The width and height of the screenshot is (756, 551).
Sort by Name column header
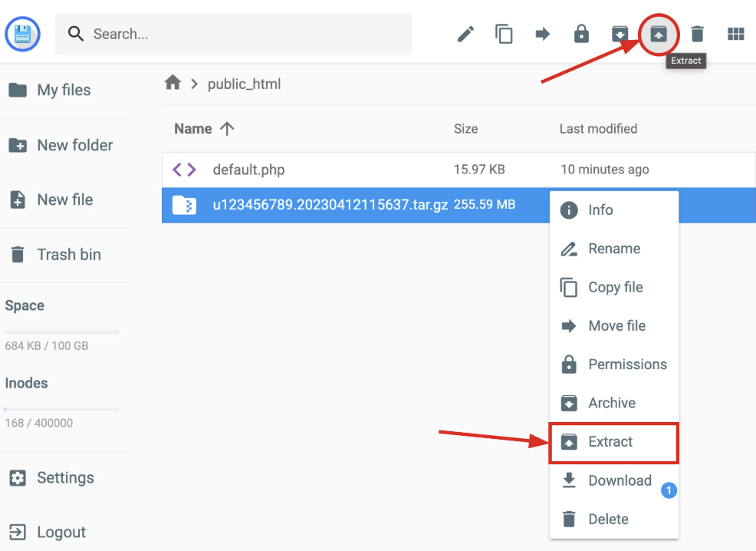pos(193,129)
